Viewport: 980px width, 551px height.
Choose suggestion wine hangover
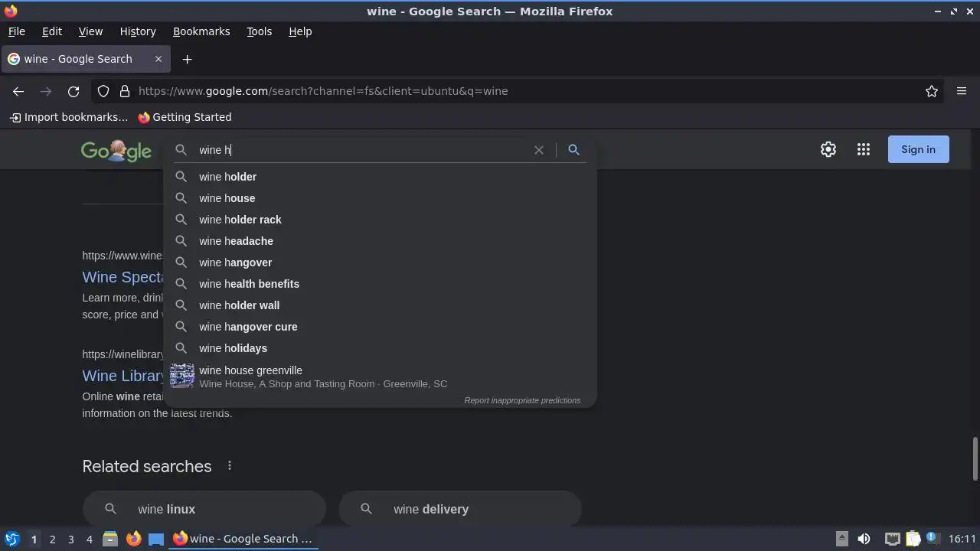click(380, 262)
